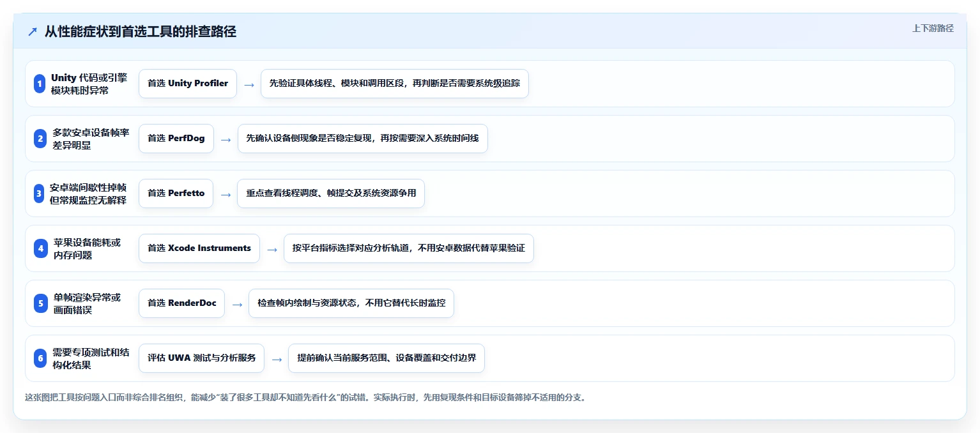
Task: Click the 首选 Unity Profiler box
Action: coord(188,84)
